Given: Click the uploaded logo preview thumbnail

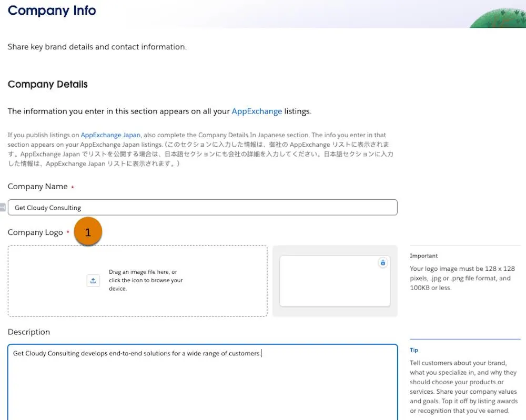Looking at the screenshot, I should point(335,281).
